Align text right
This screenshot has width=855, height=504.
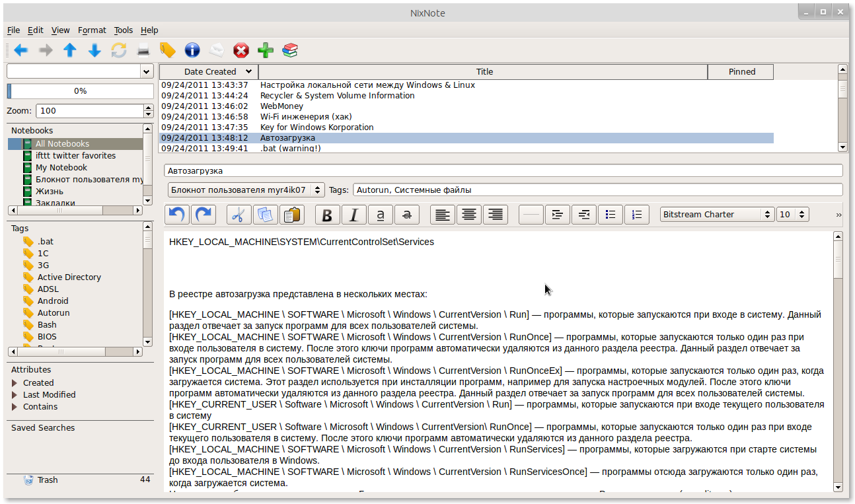(x=496, y=214)
